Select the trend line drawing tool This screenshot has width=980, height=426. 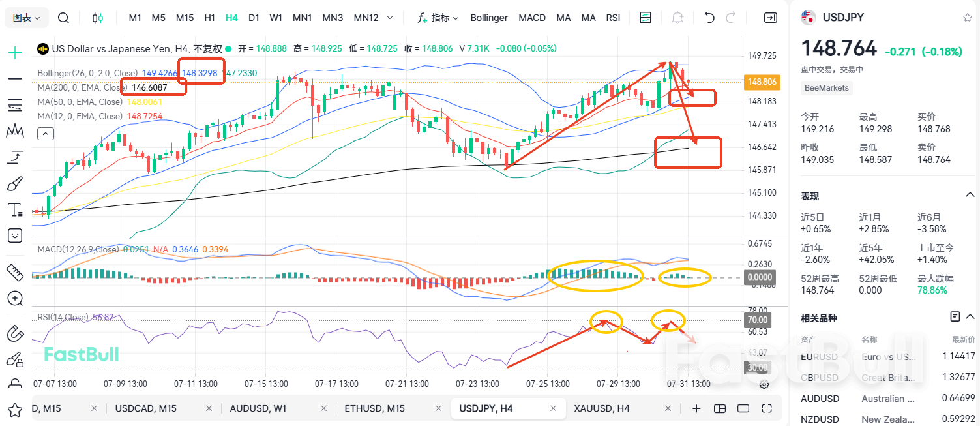click(x=14, y=79)
